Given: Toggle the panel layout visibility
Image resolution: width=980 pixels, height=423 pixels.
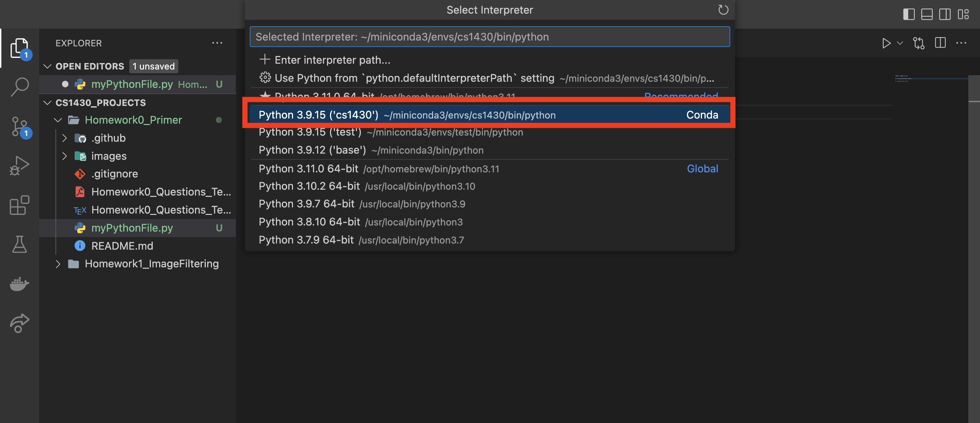Looking at the screenshot, I should tap(927, 14).
